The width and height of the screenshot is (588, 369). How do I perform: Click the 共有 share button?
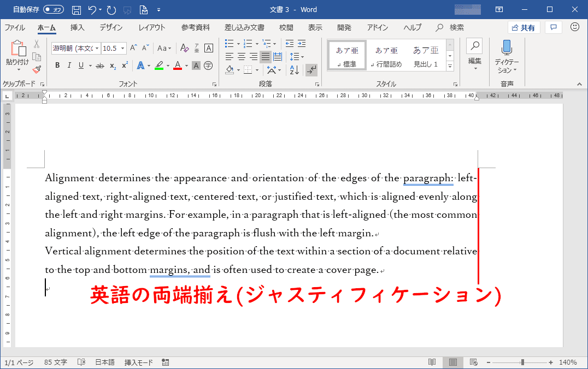point(524,28)
